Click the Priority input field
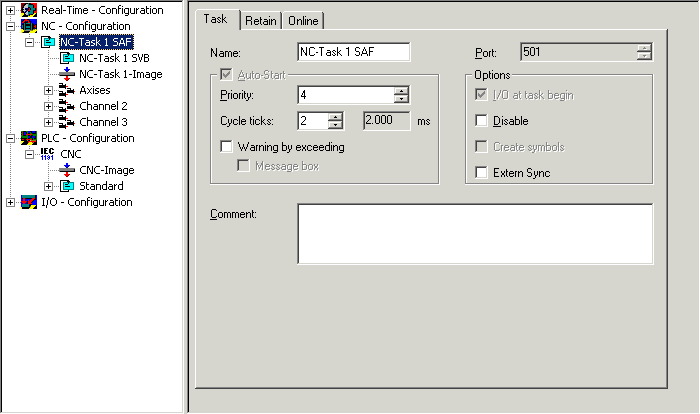The image size is (700, 414). (x=346, y=95)
